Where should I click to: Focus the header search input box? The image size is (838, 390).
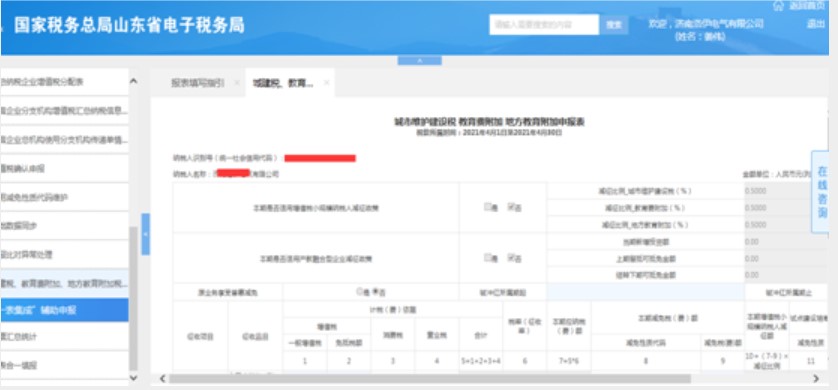(x=544, y=25)
